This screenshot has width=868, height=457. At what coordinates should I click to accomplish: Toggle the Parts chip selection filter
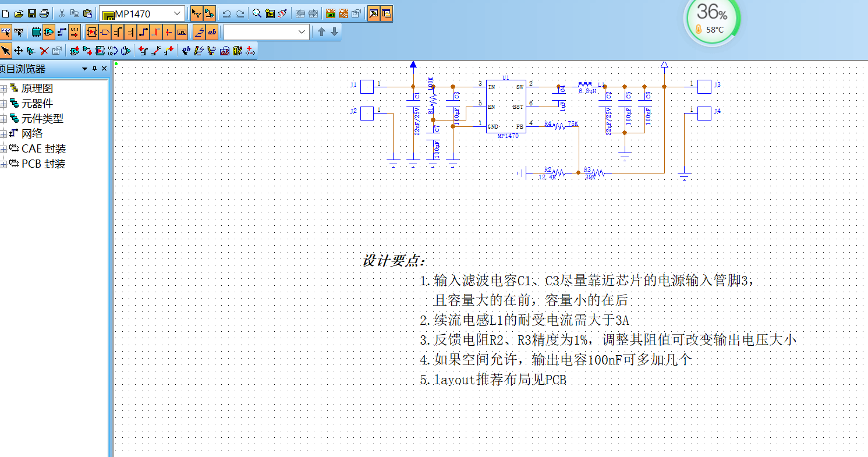[x=36, y=32]
